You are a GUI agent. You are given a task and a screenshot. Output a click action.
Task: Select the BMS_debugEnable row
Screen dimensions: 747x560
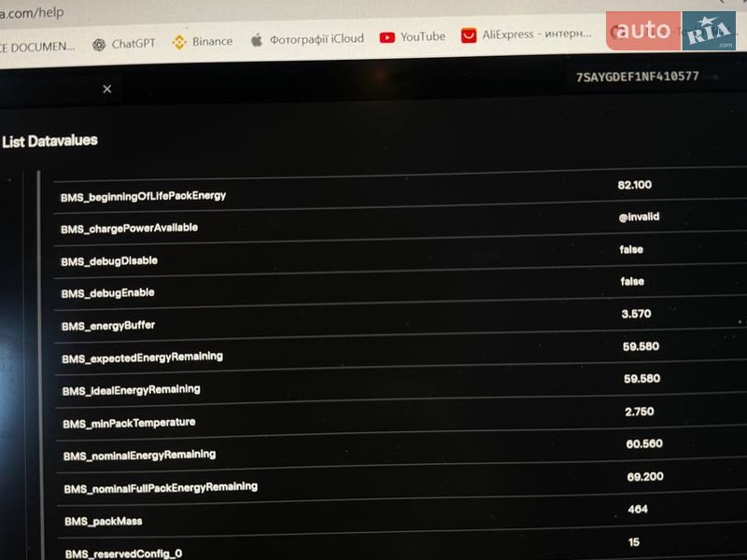[401, 289]
